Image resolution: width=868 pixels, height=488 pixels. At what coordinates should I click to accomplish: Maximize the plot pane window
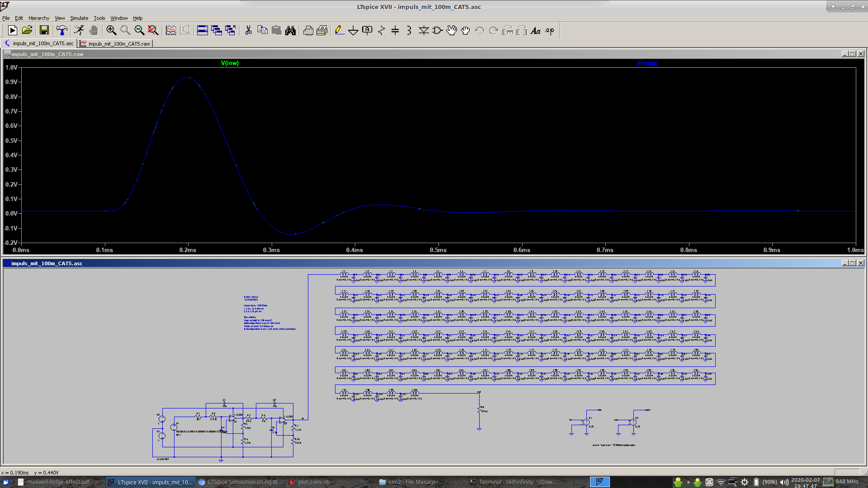click(x=853, y=54)
